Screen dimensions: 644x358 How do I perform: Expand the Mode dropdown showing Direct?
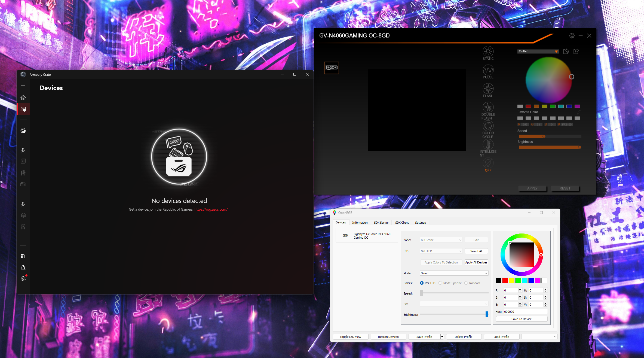coord(454,273)
